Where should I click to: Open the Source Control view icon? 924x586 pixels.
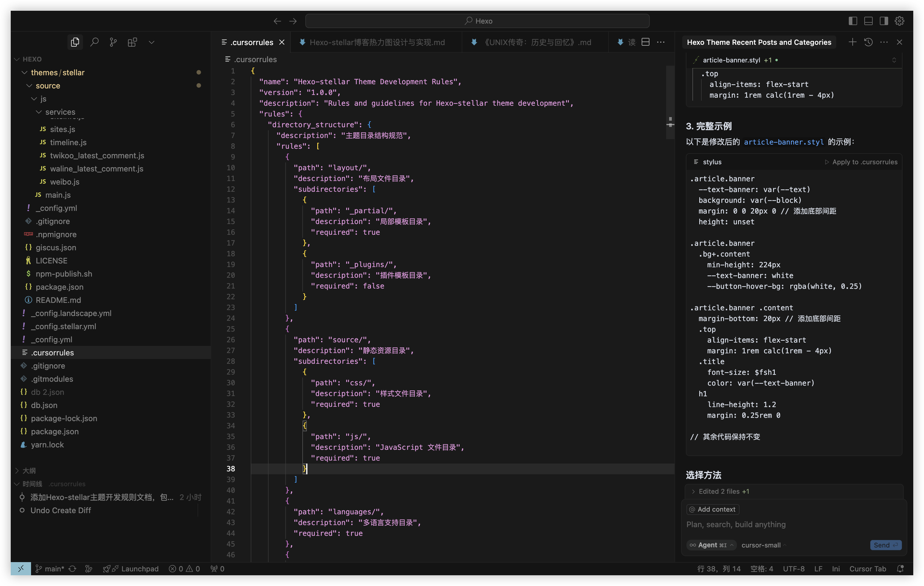tap(113, 42)
